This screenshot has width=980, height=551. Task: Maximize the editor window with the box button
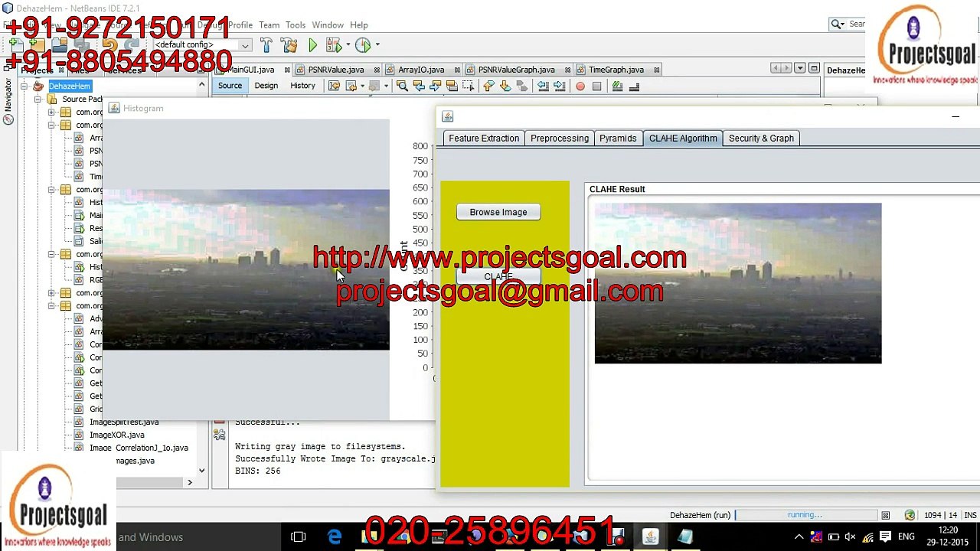[x=814, y=68]
